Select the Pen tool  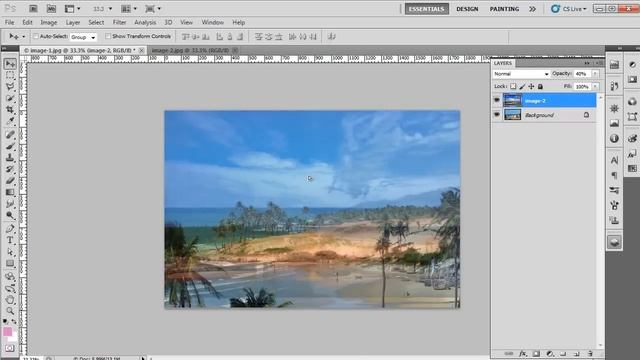coord(10,229)
